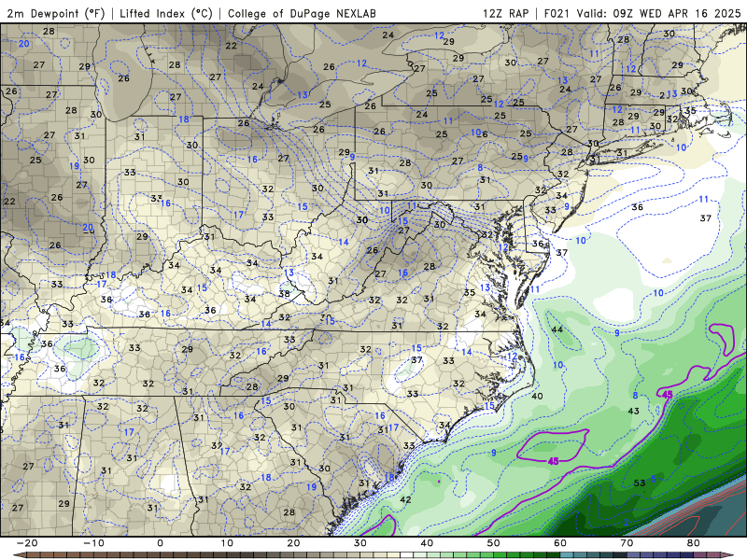The image size is (747, 560).
Task: Select the "College of DuPage NEXLAB" header text
Action: click(x=302, y=13)
